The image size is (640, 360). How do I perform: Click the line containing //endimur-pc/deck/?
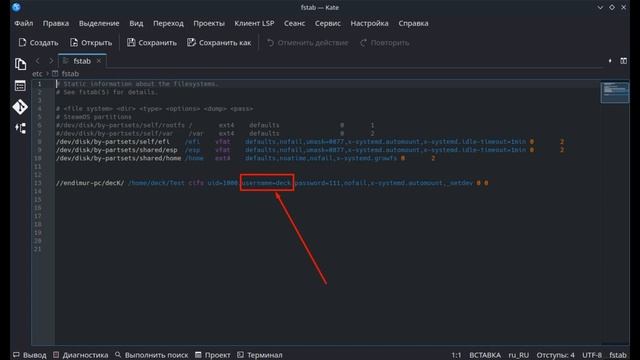[272, 183]
